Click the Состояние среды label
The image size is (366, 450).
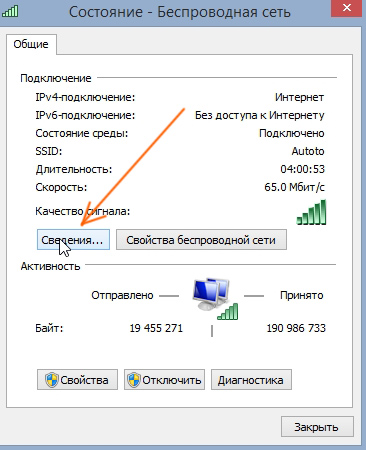pyautogui.click(x=82, y=133)
